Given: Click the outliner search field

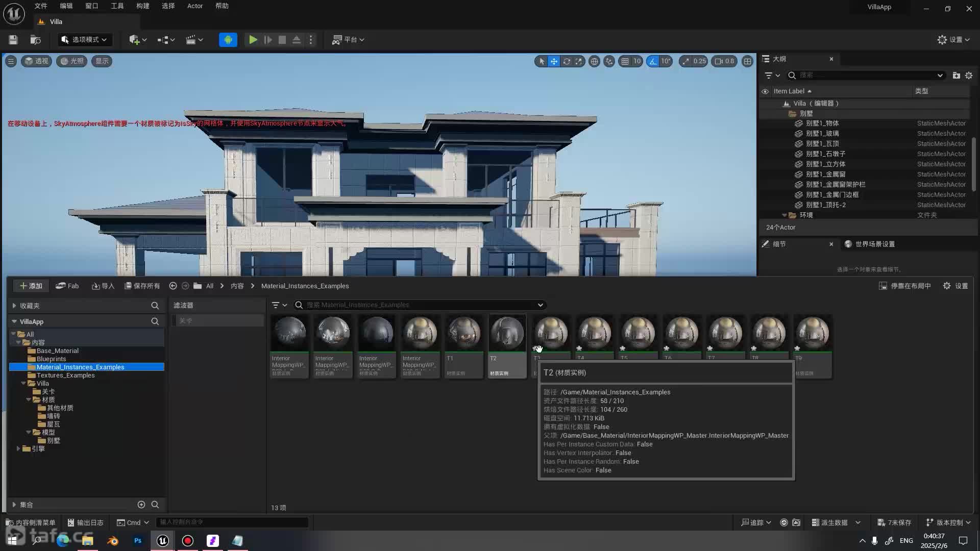Looking at the screenshot, I should (866, 76).
